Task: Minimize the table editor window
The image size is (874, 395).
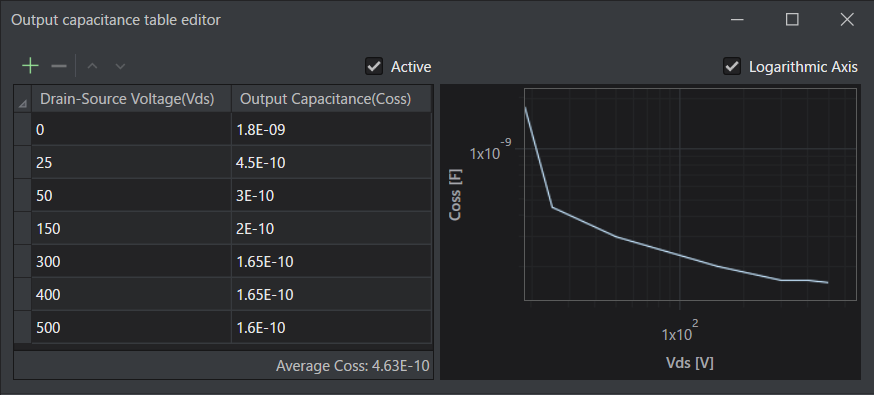Action: tap(737, 19)
